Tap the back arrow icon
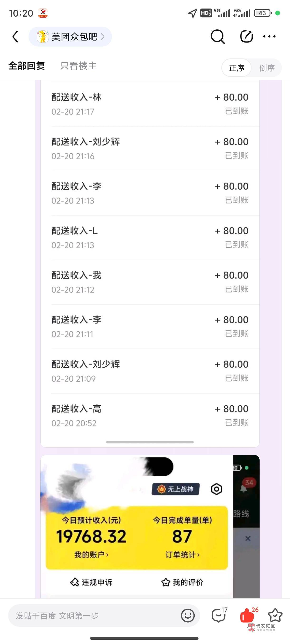Screen dimensions: 290x644 point(15,37)
